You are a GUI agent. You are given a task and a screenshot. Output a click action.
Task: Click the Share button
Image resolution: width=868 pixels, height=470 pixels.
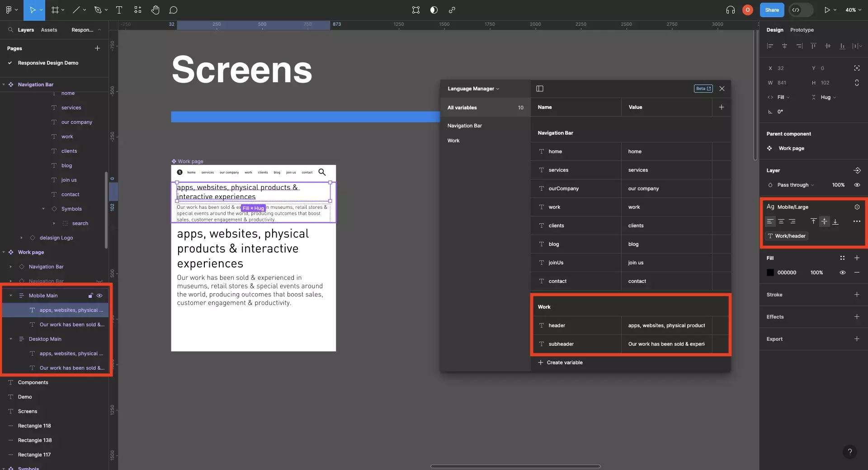point(772,10)
